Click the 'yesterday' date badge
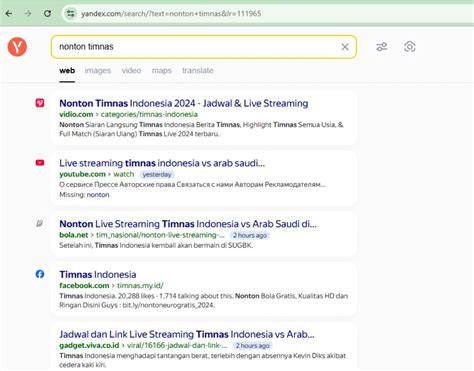The image size is (474, 371). (x=157, y=175)
